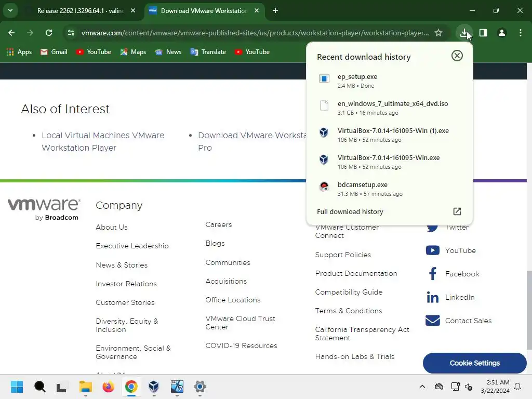This screenshot has width=532, height=399.
Task: Open Hands-on Labs & Trials link
Action: tap(354, 356)
